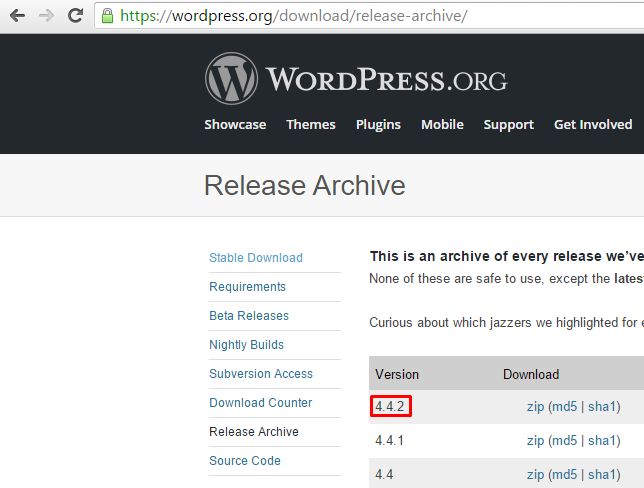This screenshot has width=644, height=488.
Task: Open the md5 link for version 4.4
Action: (565, 475)
